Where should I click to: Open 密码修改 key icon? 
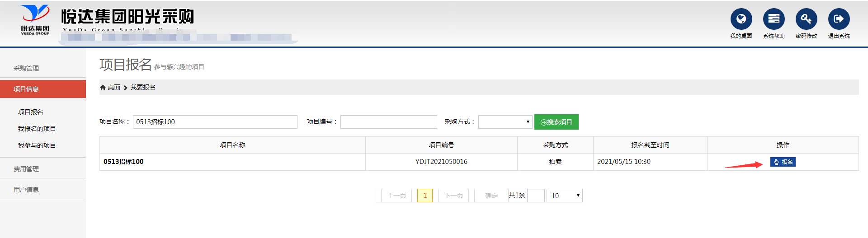tap(806, 19)
